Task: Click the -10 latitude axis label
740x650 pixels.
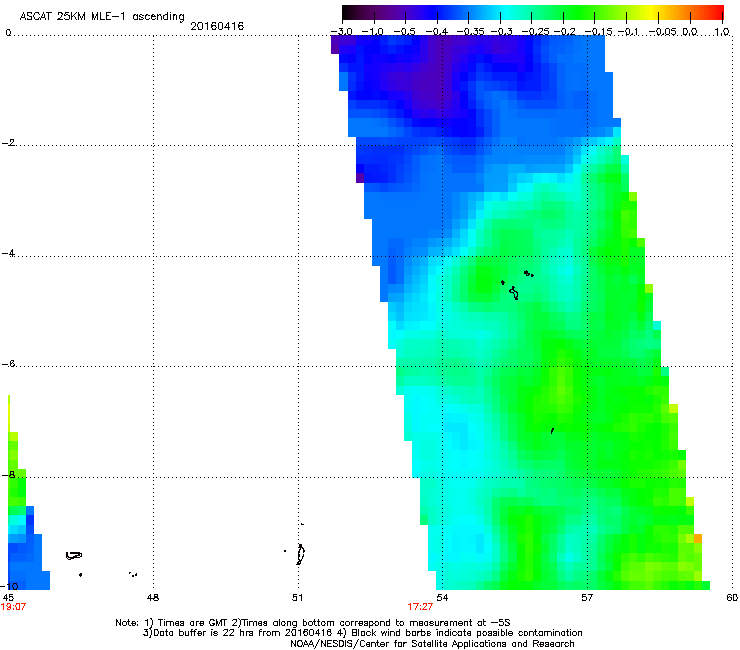Action: click(x=10, y=586)
